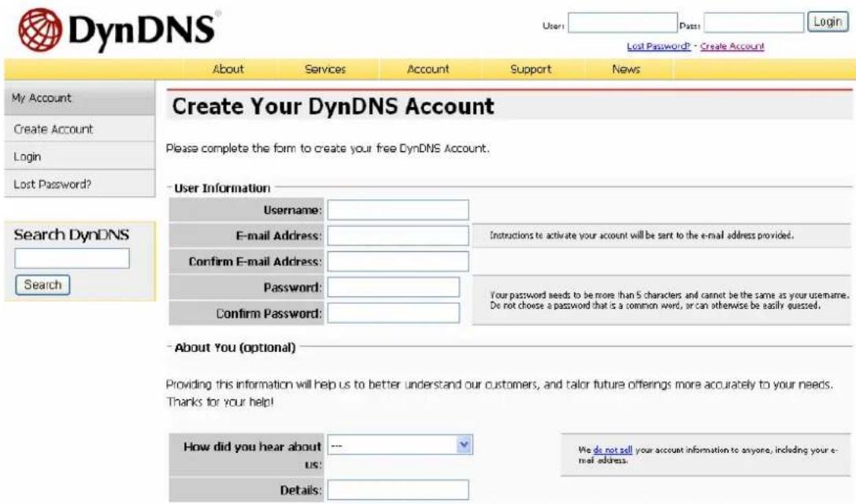Click the header User input field

point(622,23)
